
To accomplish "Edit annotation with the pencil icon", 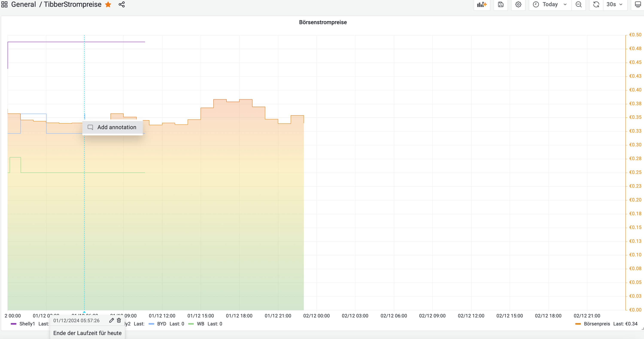I will pos(111,320).
